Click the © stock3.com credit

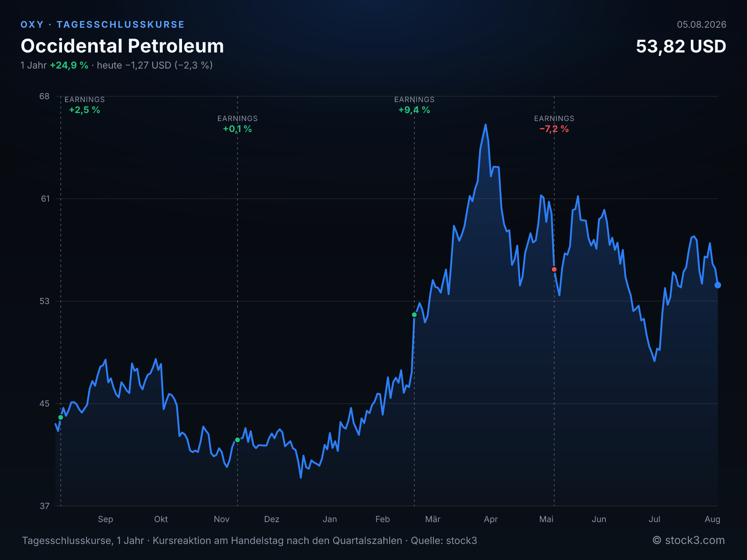coord(689,540)
